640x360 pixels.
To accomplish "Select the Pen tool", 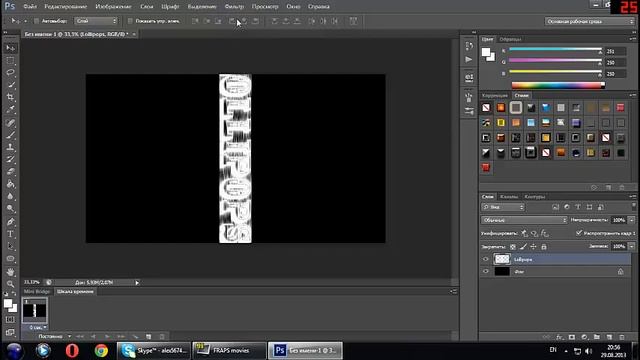I will (11, 222).
